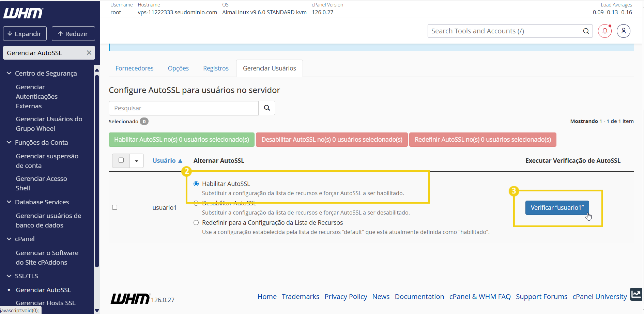644x314 pixels.
Task: Click the WHM logo in sidebar
Action: coord(23,13)
